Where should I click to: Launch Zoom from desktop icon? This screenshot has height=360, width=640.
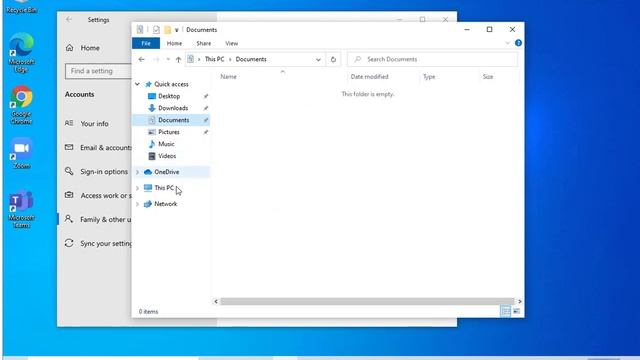click(x=21, y=154)
